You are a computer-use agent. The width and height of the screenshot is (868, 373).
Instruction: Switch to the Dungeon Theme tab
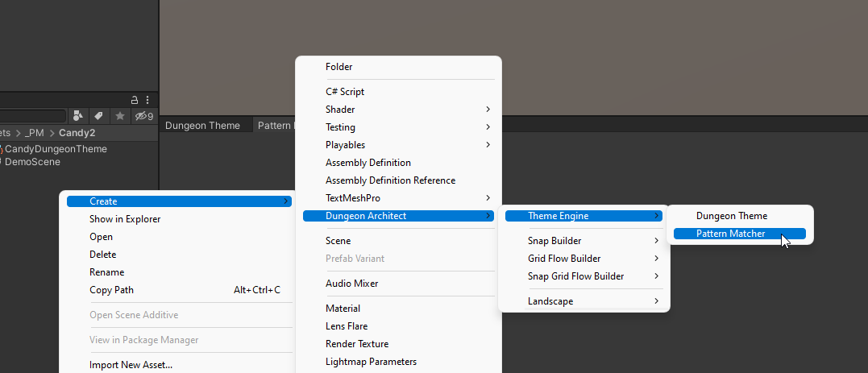pos(202,126)
